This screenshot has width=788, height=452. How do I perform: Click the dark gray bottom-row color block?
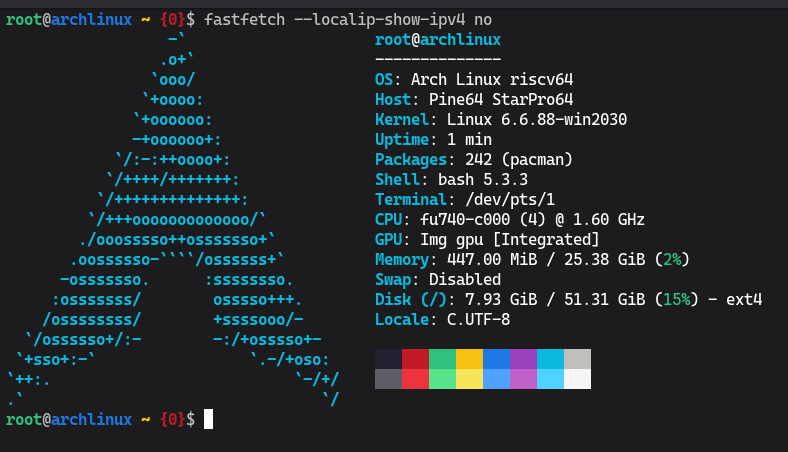click(388, 379)
